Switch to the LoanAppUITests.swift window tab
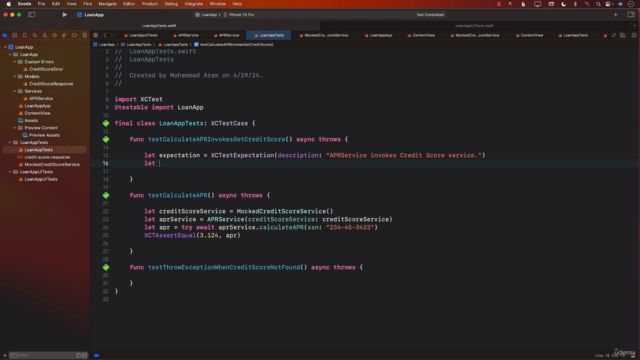Viewport: 640px width, 360px height. pos(474,26)
